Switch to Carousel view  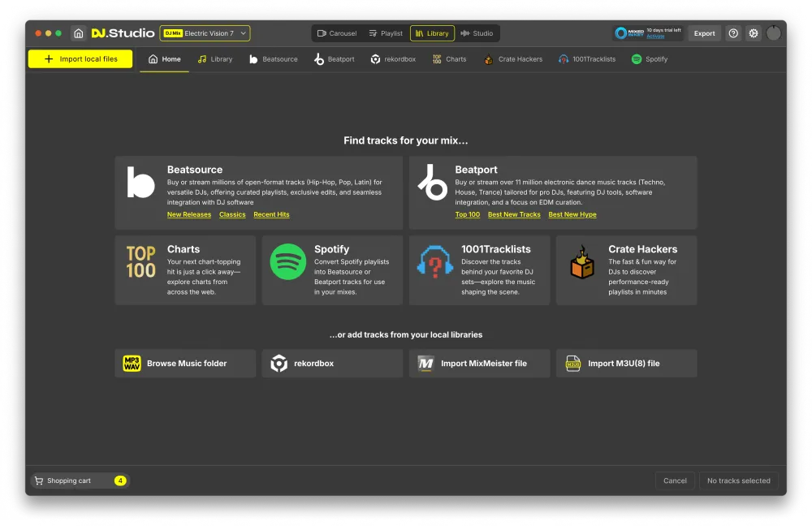click(x=337, y=33)
